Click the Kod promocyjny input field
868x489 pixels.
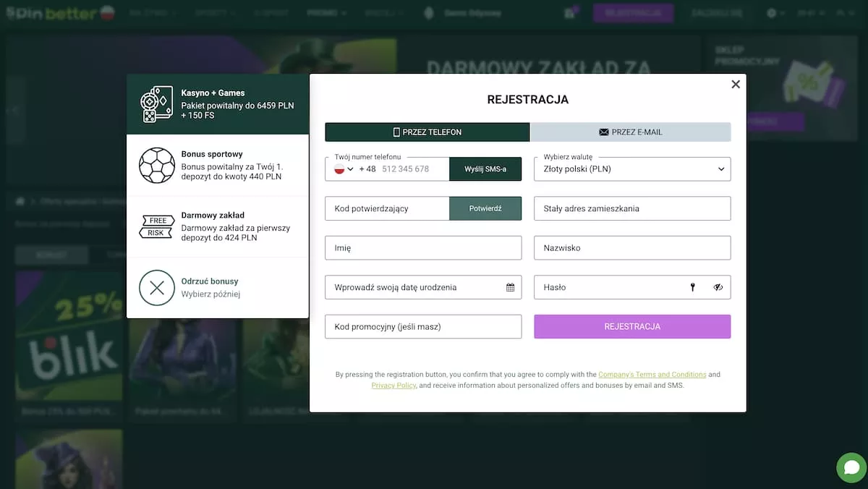coord(423,327)
